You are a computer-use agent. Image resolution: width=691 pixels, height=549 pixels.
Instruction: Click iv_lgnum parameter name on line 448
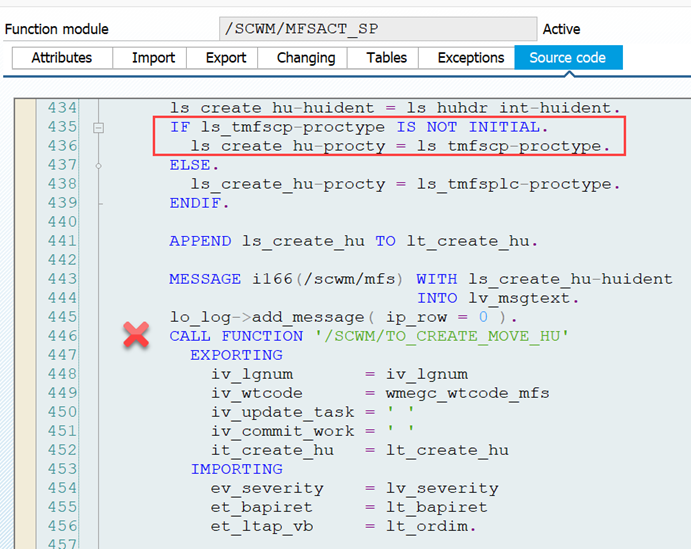click(x=252, y=374)
